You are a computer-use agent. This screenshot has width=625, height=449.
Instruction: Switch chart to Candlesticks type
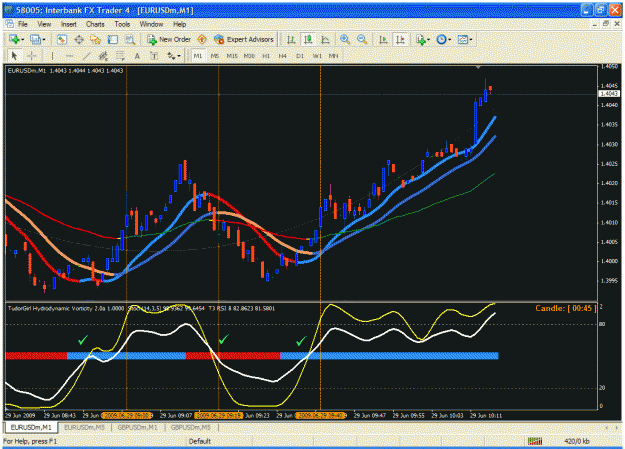pos(308,39)
